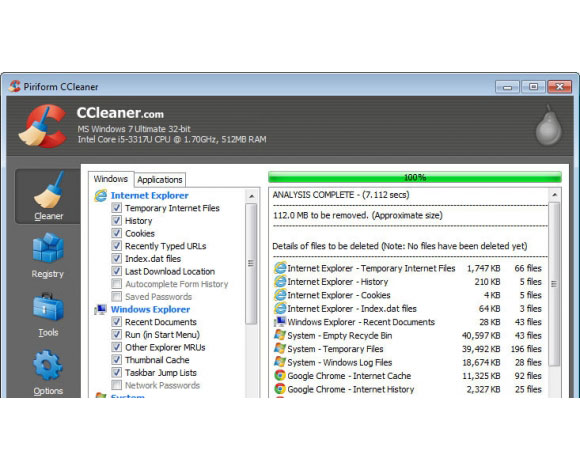
Task: Click icon beside Windows Explorer Recent Documents result
Action: [x=280, y=322]
